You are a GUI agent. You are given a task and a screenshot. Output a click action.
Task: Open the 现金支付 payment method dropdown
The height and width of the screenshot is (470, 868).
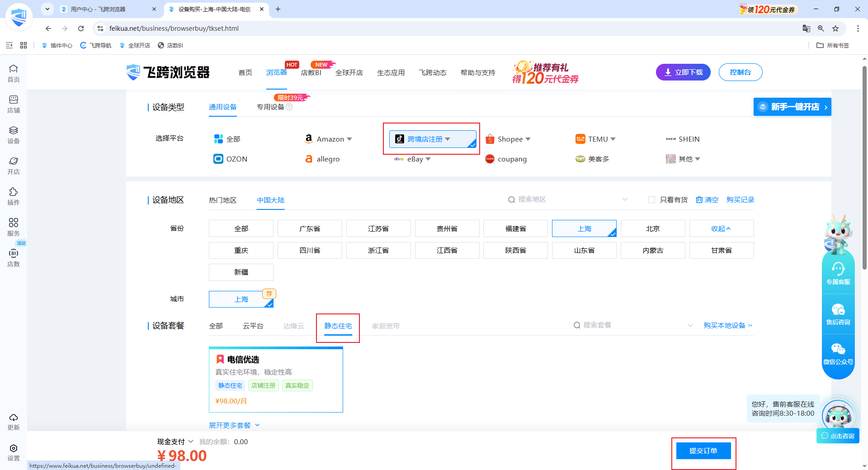175,442
